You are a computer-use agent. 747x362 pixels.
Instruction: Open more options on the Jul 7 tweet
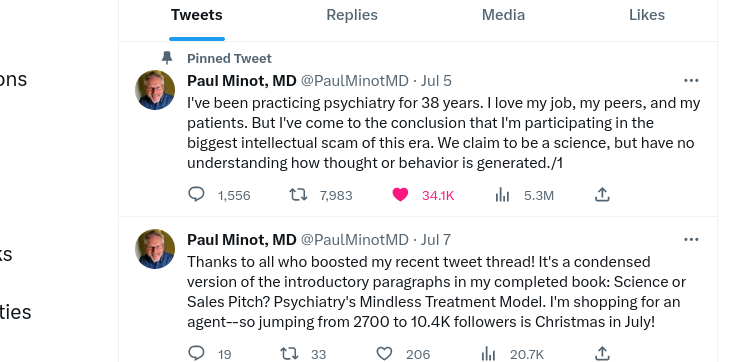(x=691, y=240)
